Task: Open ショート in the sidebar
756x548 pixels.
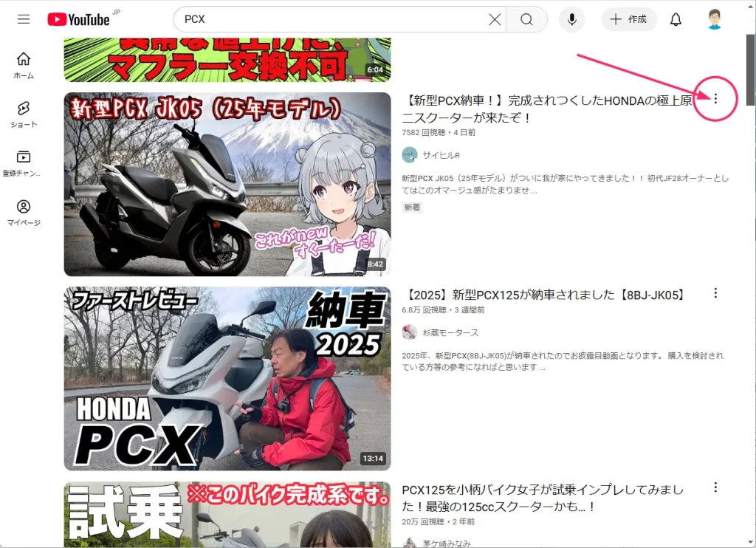Action: (24, 114)
